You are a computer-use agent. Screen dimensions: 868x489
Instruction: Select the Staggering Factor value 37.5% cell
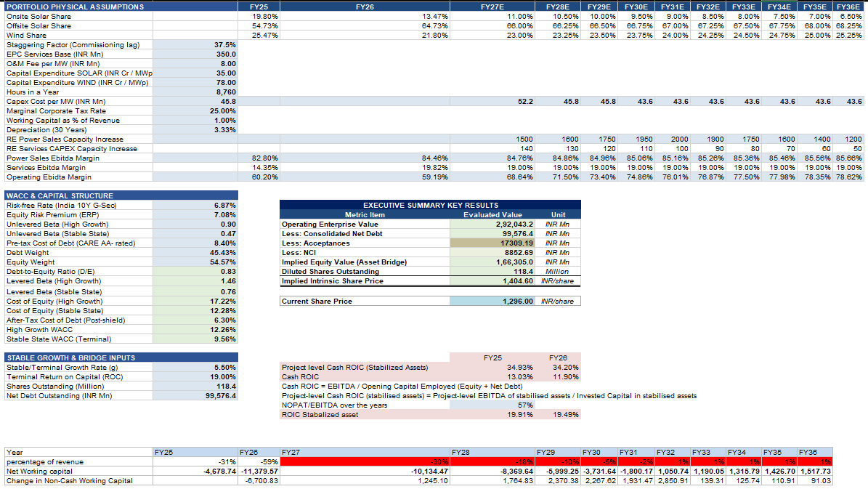[x=195, y=45]
